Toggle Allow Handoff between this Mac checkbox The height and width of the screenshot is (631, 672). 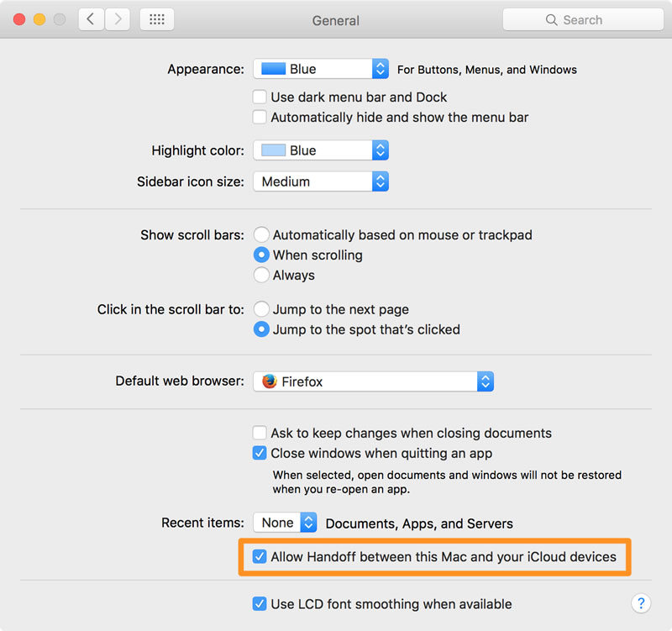(260, 556)
